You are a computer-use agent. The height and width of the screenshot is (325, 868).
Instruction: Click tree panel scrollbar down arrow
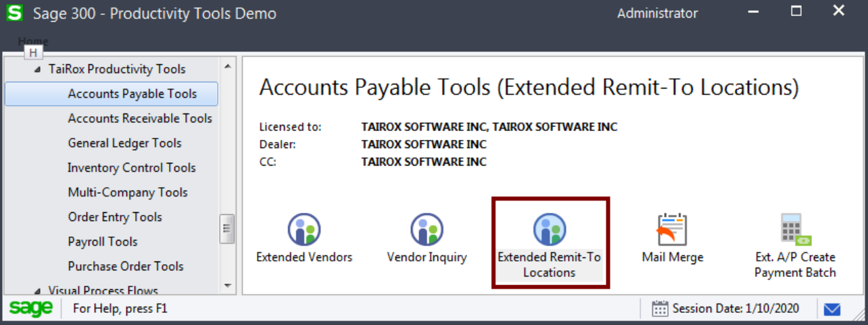227,286
